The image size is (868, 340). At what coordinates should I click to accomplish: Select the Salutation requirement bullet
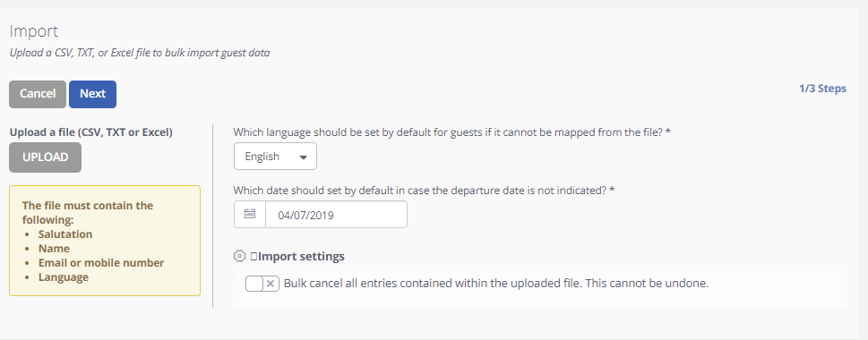(x=65, y=234)
